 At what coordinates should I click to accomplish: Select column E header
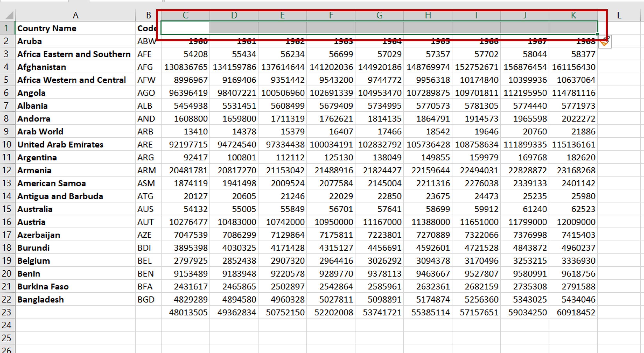tap(282, 15)
